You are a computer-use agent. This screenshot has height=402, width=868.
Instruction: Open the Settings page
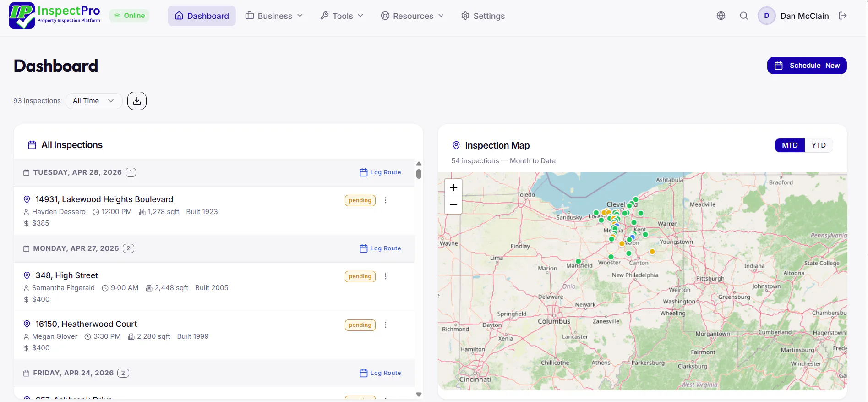click(483, 16)
